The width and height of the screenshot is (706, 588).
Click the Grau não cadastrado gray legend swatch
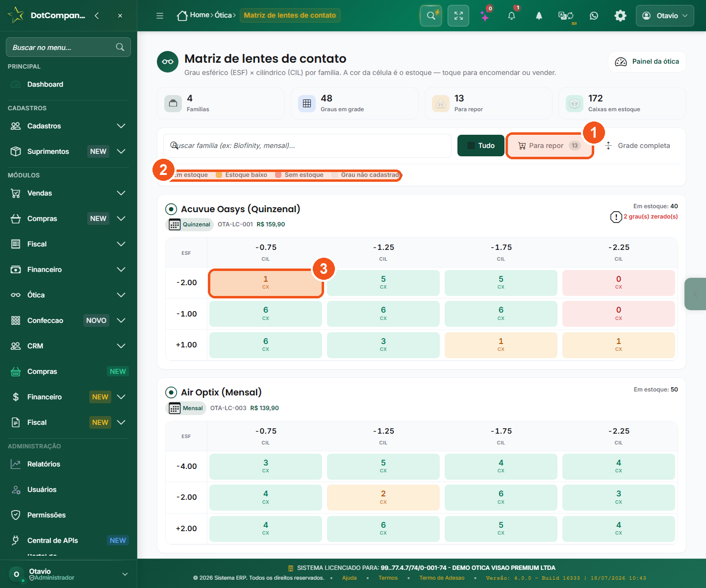pyautogui.click(x=335, y=175)
